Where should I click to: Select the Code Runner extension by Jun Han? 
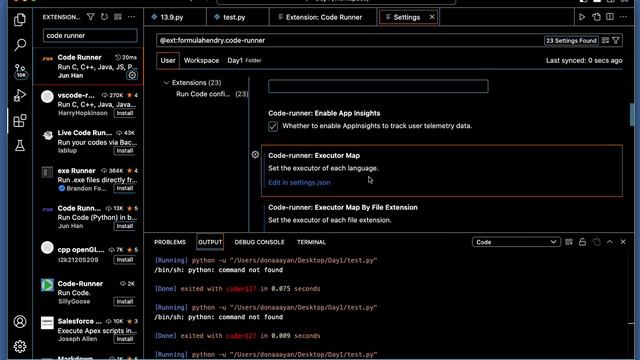(88, 66)
